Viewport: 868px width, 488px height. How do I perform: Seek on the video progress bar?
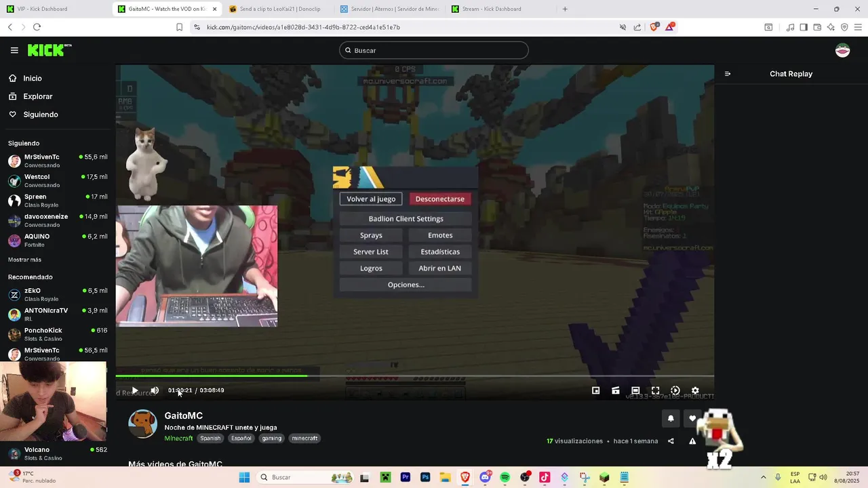click(x=414, y=375)
